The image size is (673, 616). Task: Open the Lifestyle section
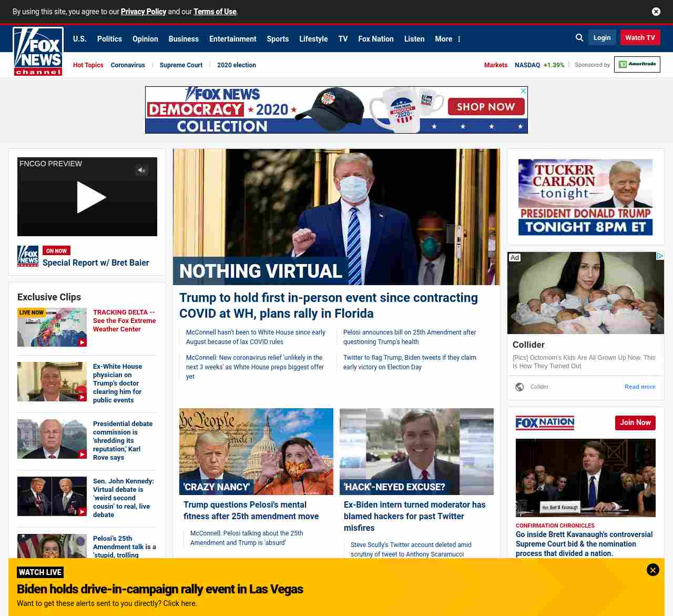pyautogui.click(x=313, y=39)
